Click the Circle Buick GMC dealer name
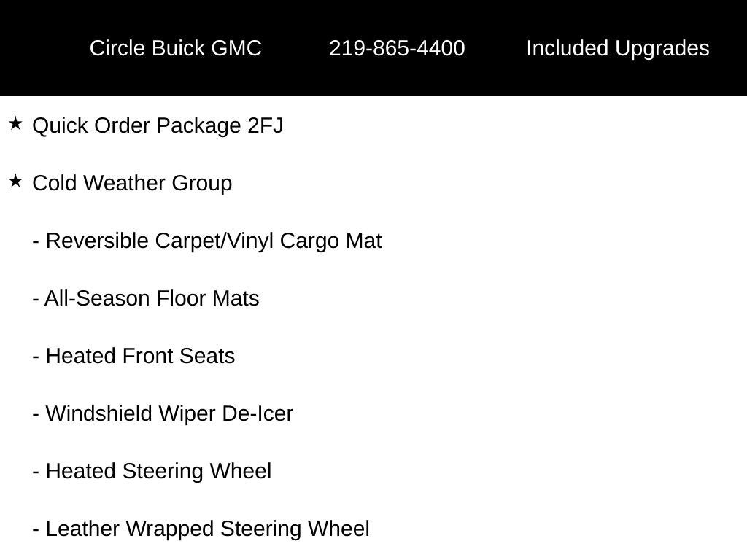The height and width of the screenshot is (560, 747). [x=175, y=48]
